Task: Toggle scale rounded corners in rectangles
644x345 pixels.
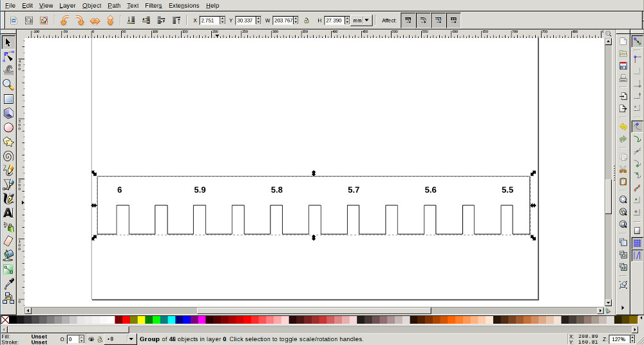Action: point(423,20)
